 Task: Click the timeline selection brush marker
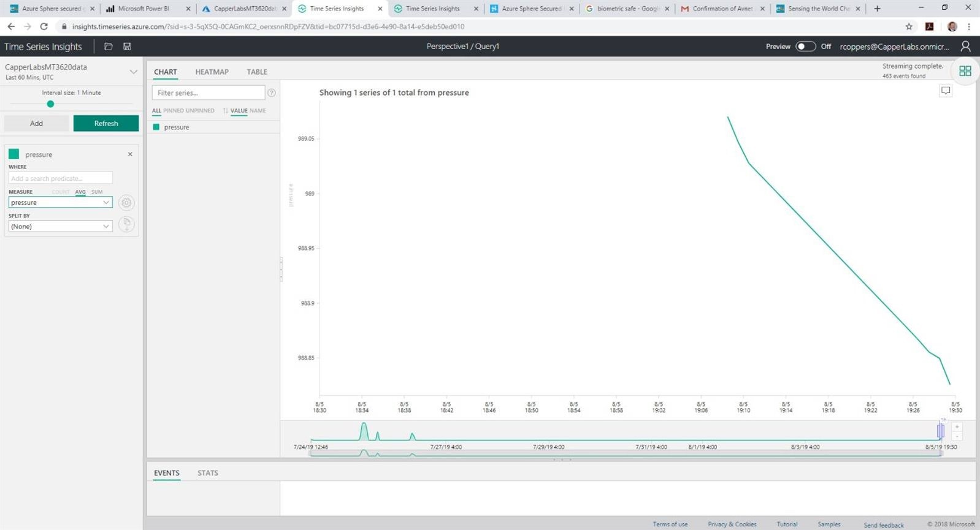click(x=940, y=431)
